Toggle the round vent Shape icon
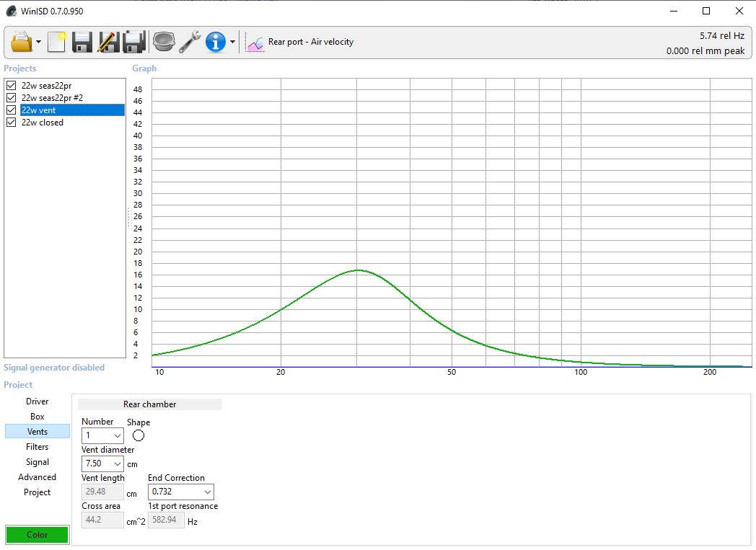 point(139,435)
